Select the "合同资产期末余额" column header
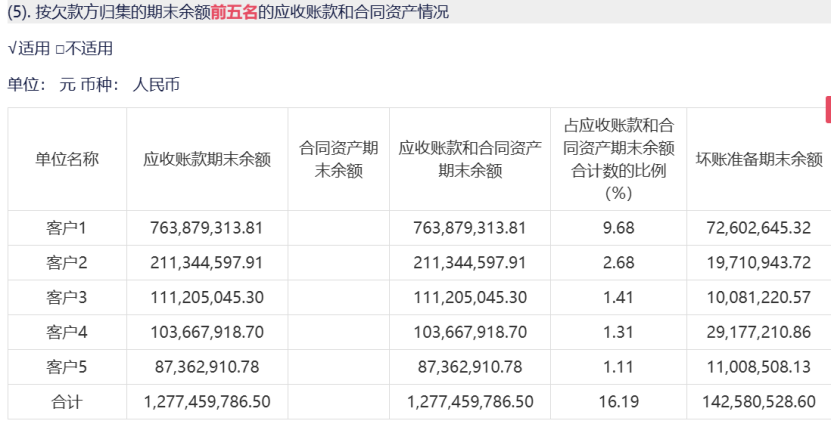The height and width of the screenshot is (425, 831). click(x=338, y=159)
